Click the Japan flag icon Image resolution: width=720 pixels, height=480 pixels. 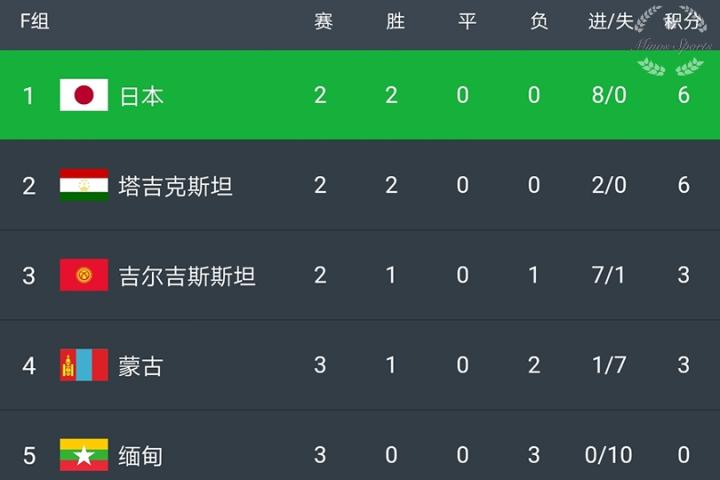[x=84, y=95]
